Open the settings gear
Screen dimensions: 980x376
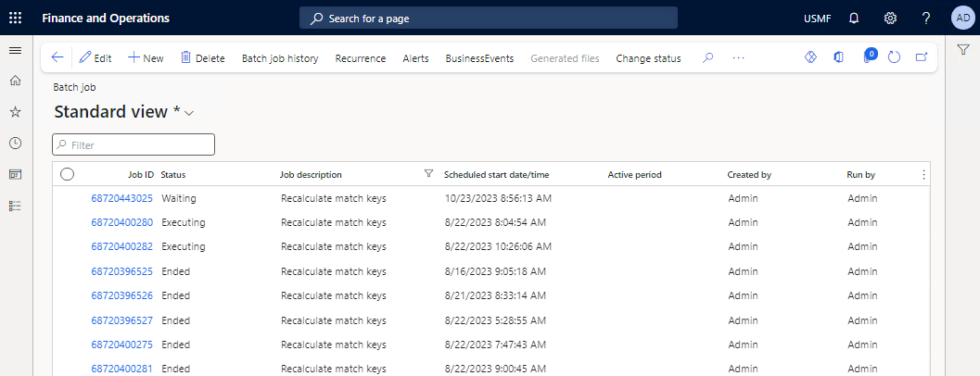(x=890, y=19)
